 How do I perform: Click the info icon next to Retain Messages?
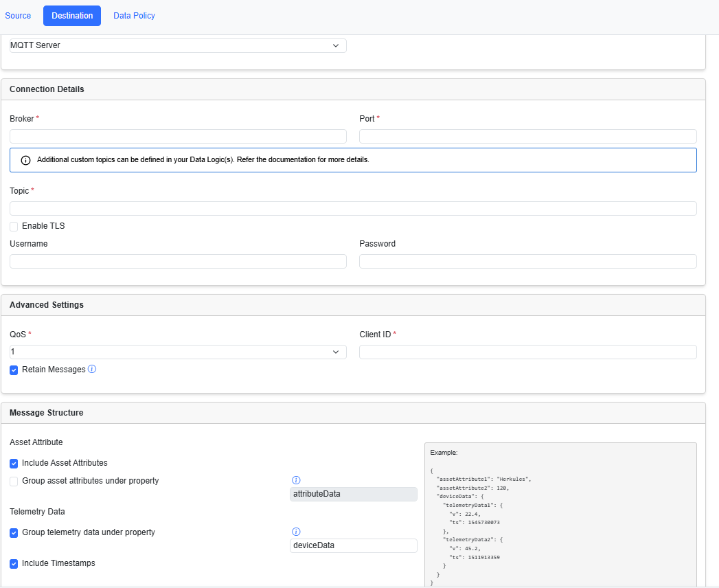(x=92, y=369)
